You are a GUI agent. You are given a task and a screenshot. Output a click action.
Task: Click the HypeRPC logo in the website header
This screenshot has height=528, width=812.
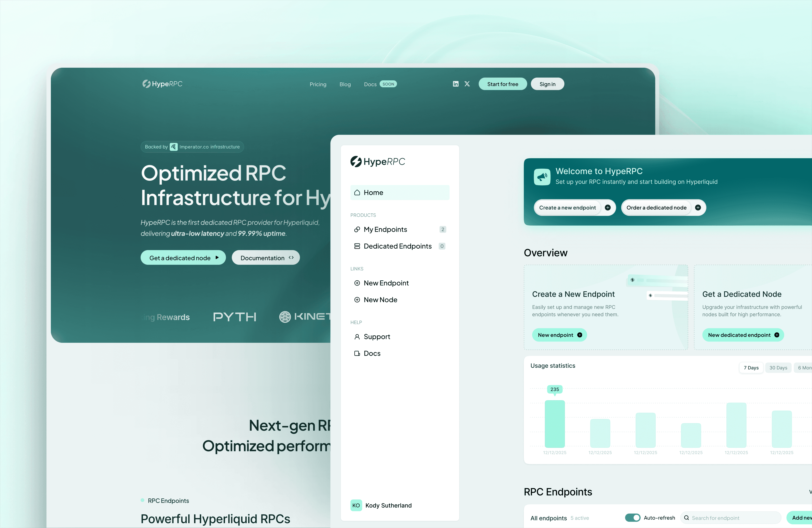coord(162,84)
